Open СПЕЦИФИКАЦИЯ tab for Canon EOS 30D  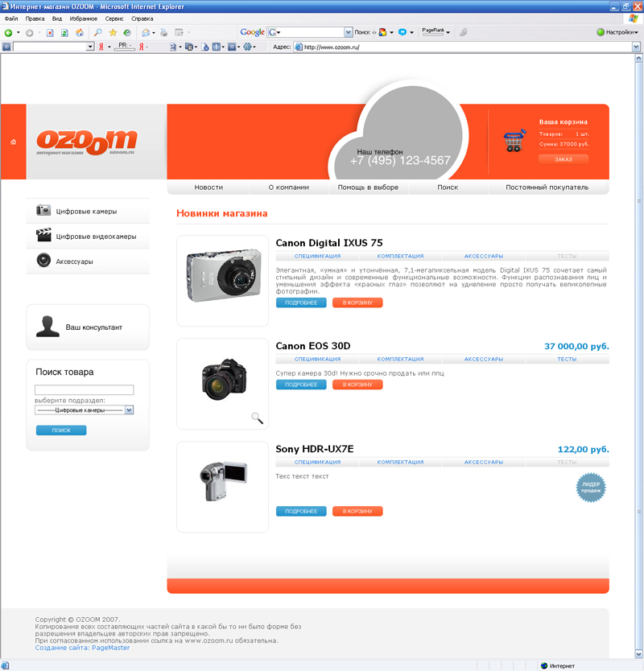[317, 359]
